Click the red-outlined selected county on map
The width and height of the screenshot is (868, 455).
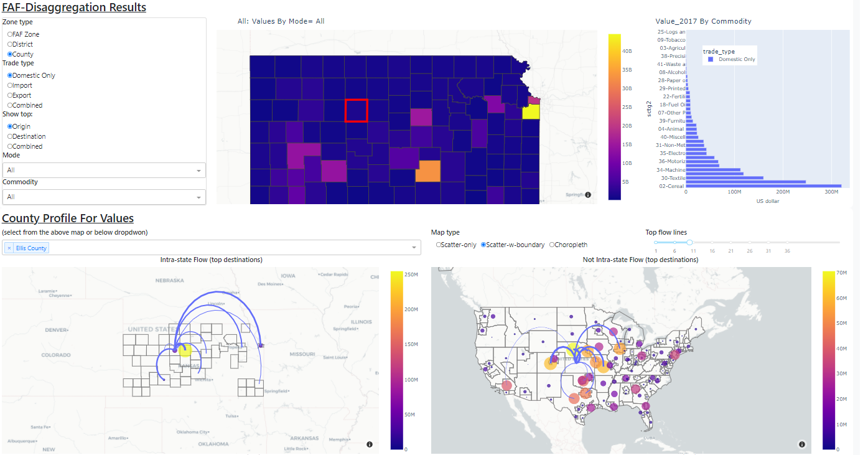tap(357, 110)
